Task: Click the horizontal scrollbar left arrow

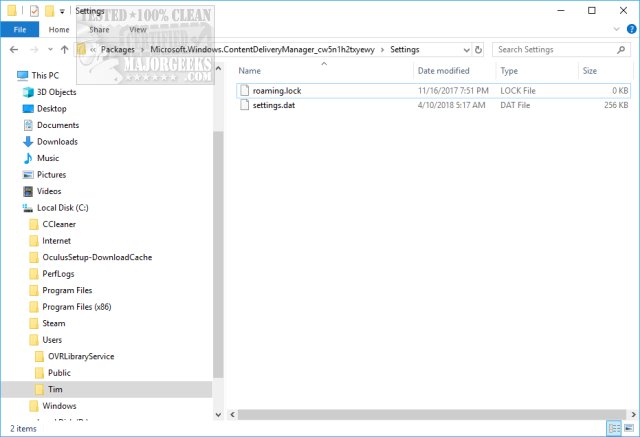Action: [x=232, y=415]
